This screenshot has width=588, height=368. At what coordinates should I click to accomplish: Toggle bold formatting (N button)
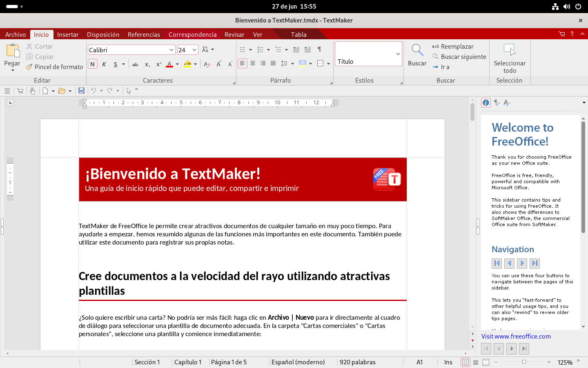(93, 64)
